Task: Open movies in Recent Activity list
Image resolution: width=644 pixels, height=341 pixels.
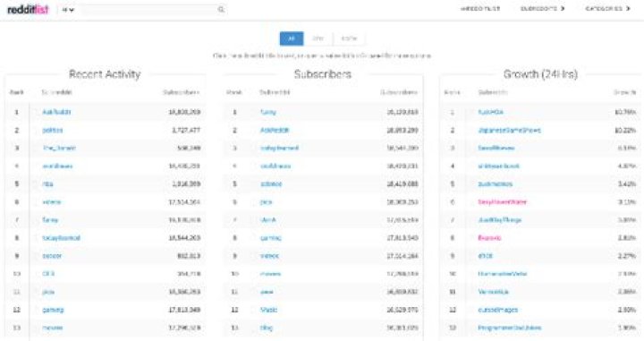Action: [x=53, y=328]
